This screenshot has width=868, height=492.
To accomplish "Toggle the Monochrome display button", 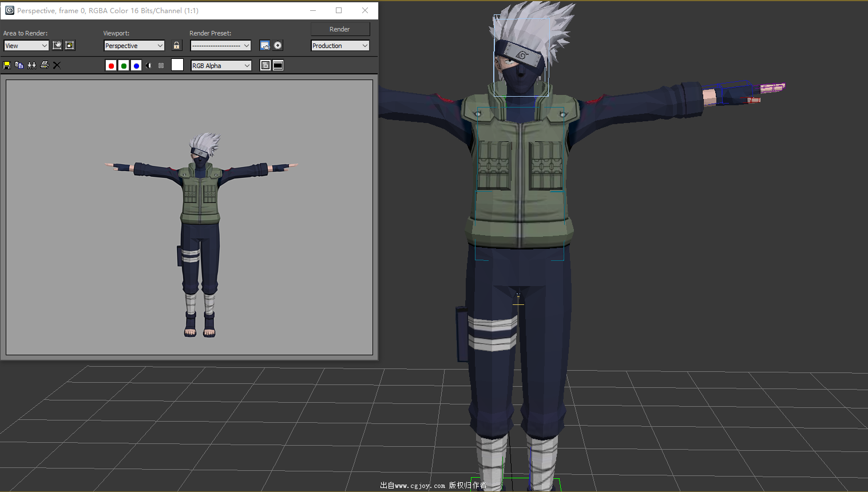I will click(x=161, y=66).
